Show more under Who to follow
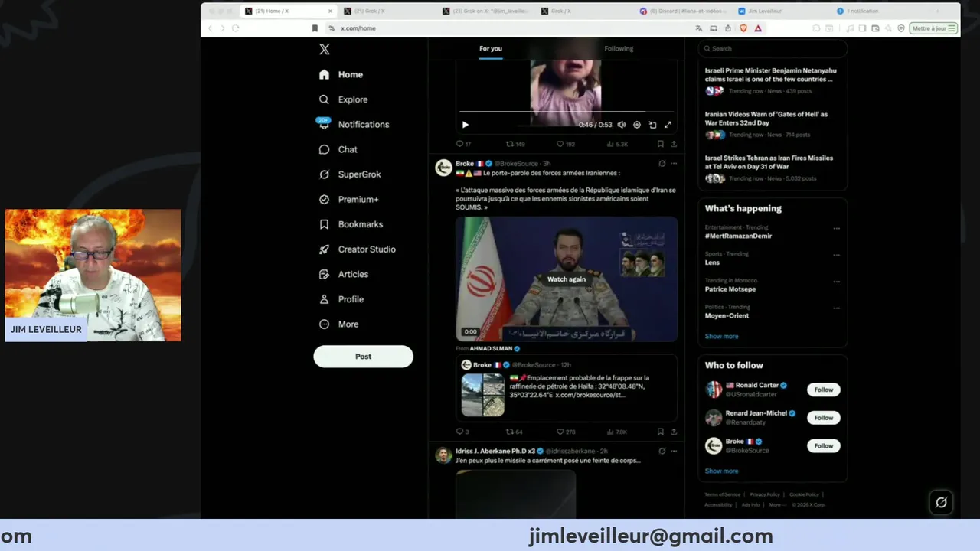 click(x=721, y=471)
